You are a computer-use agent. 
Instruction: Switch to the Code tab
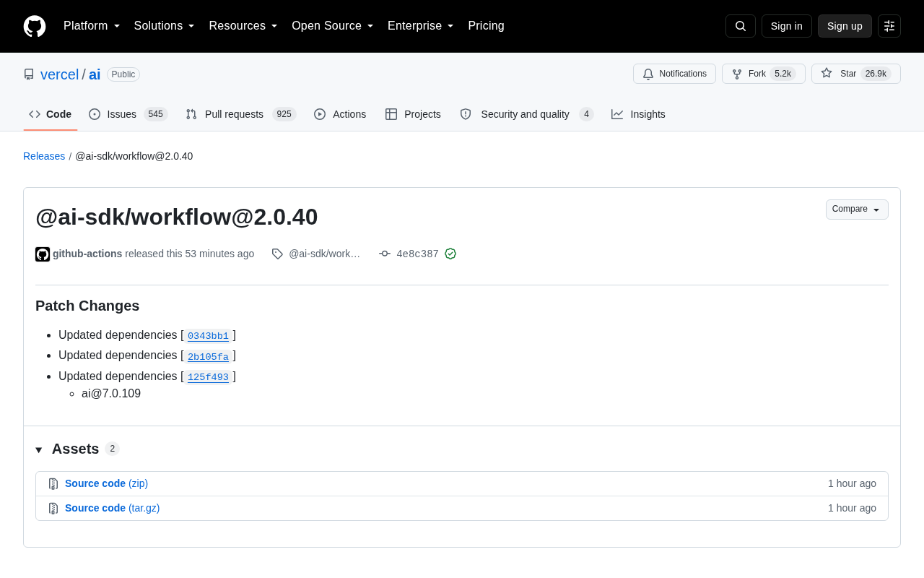51,114
